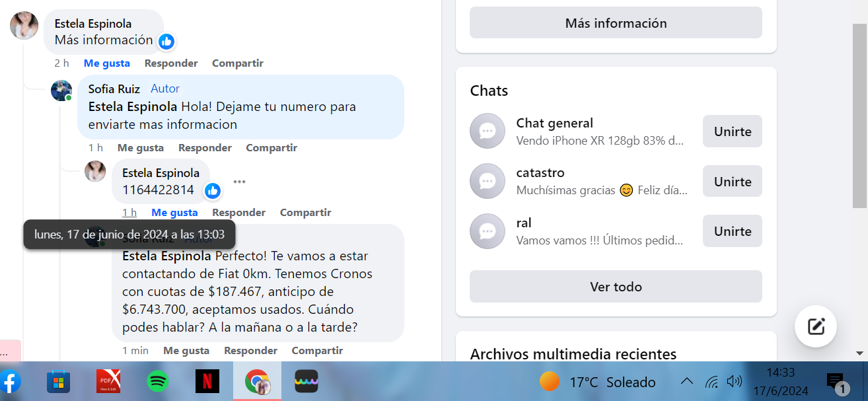
Task: Click the Más información button
Action: click(616, 23)
